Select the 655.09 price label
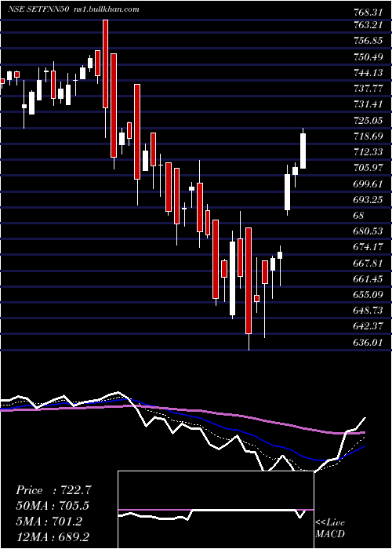Image resolution: width=392 pixels, height=549 pixels. coord(366,295)
